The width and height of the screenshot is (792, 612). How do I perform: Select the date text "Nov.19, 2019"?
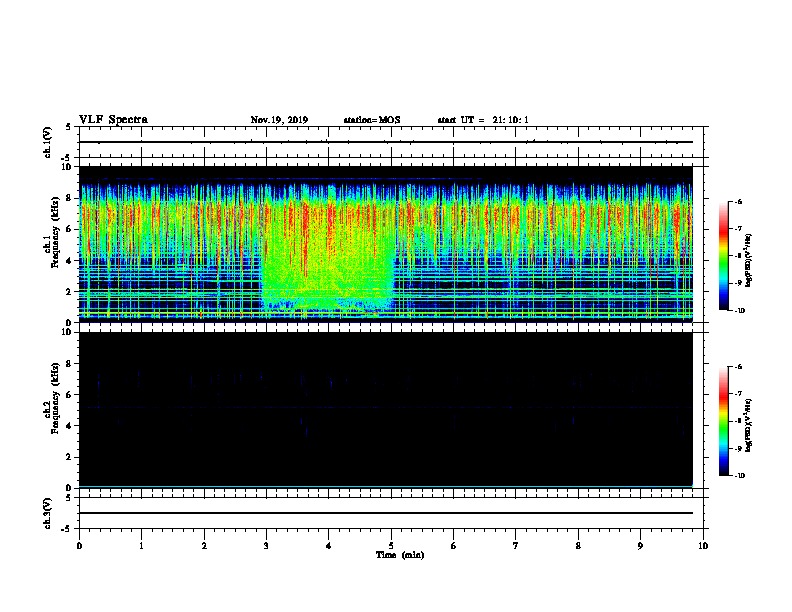click(279, 120)
